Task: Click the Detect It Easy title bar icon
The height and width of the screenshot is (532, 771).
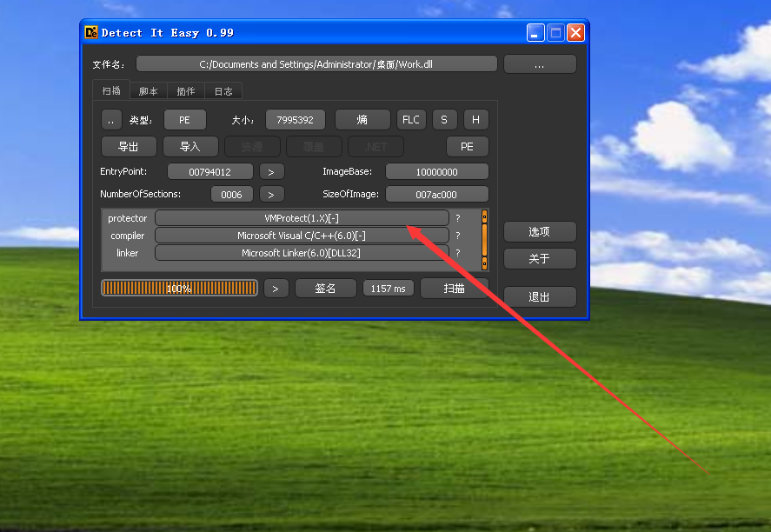Action: pyautogui.click(x=91, y=32)
